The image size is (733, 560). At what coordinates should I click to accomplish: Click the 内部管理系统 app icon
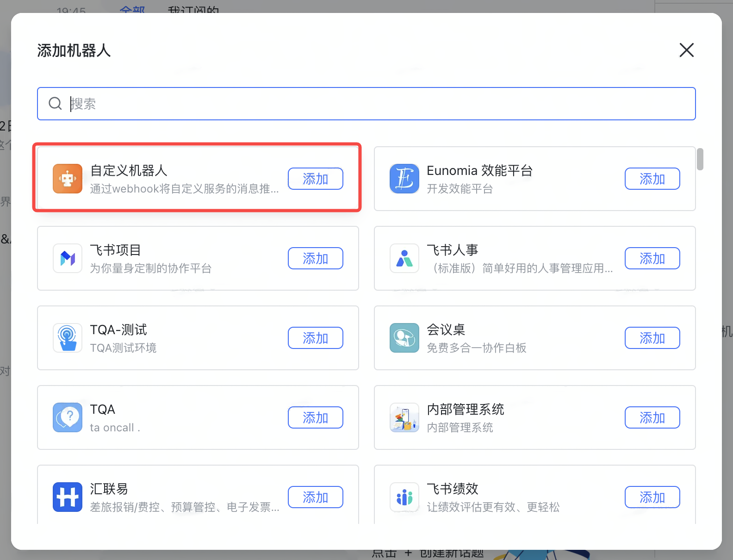(x=404, y=417)
